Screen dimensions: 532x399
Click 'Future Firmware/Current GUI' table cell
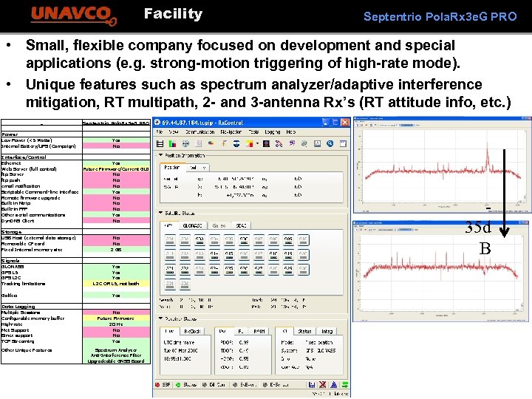pos(116,168)
